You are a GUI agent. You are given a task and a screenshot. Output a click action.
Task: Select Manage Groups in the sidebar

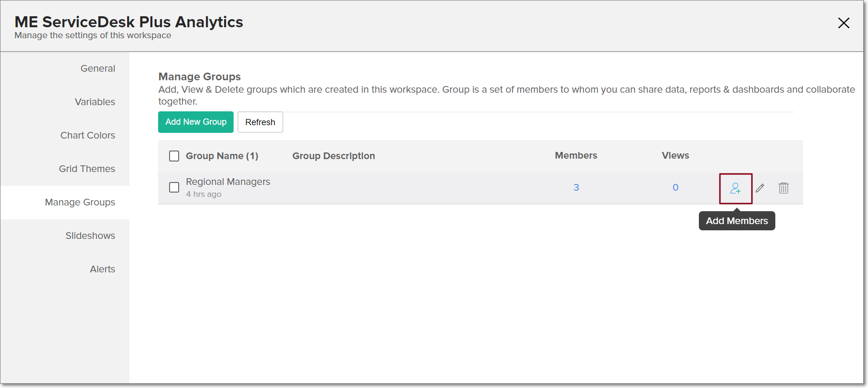(80, 202)
